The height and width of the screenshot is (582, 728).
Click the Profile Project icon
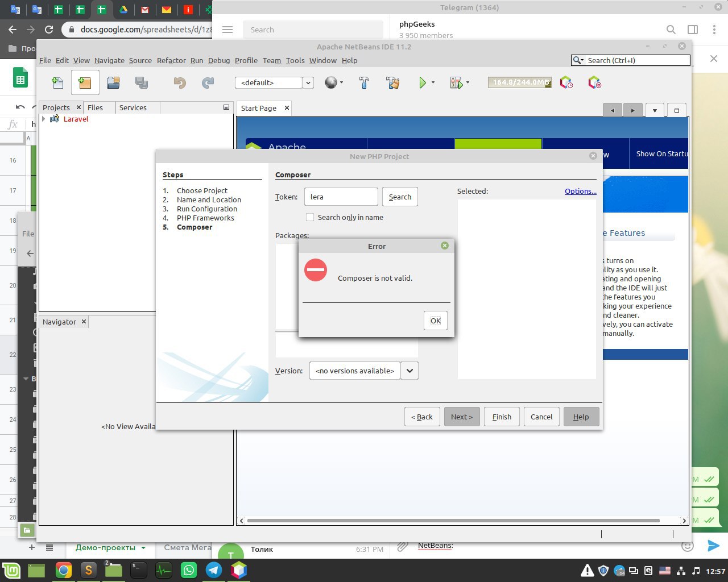pos(566,83)
